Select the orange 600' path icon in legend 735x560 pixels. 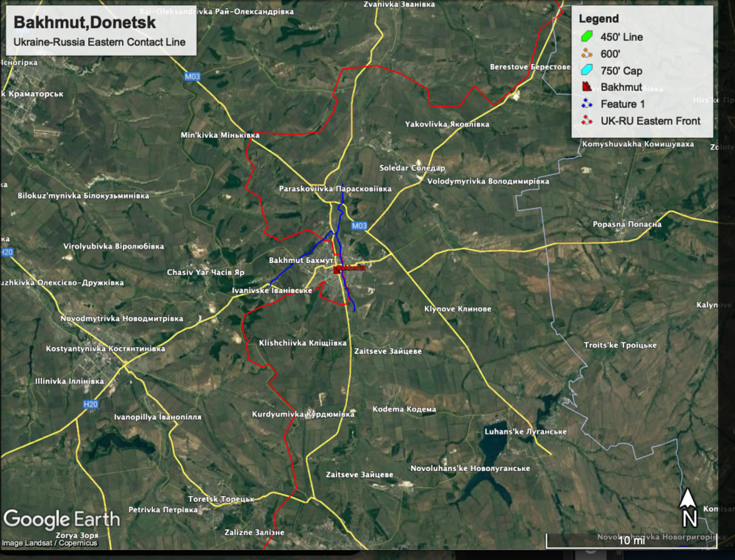(587, 53)
